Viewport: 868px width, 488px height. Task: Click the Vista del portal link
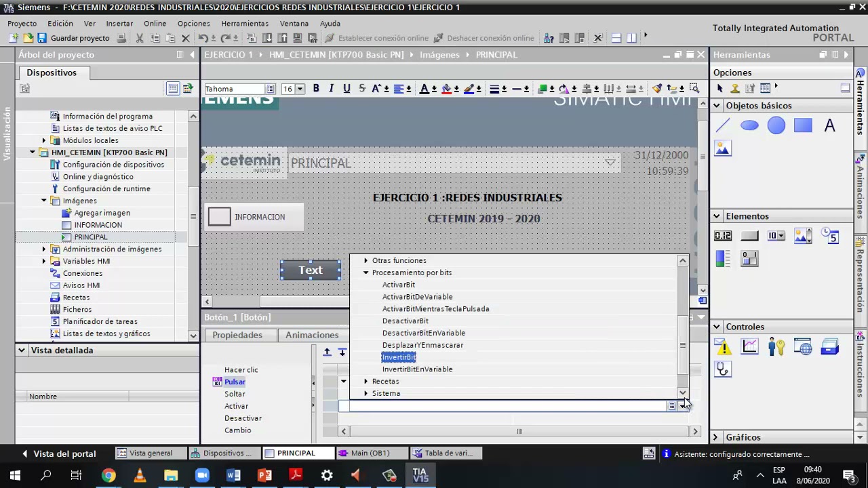(x=64, y=453)
